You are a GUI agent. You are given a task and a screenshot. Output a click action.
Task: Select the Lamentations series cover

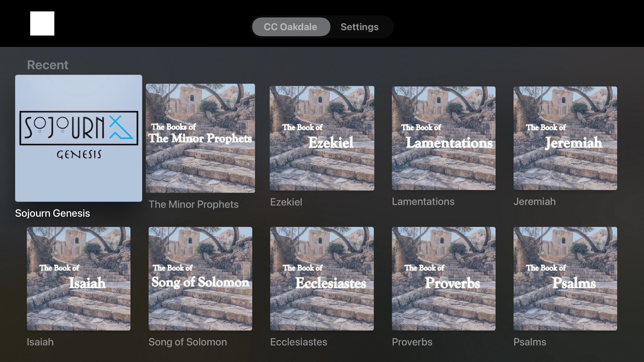point(444,138)
